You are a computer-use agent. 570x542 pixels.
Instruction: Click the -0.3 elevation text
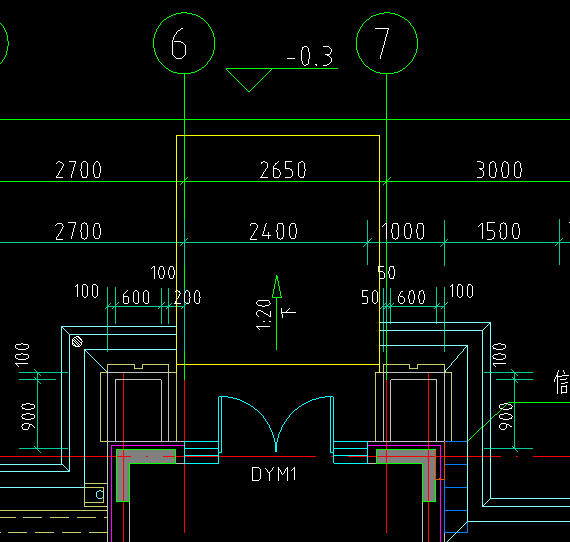pos(310,57)
